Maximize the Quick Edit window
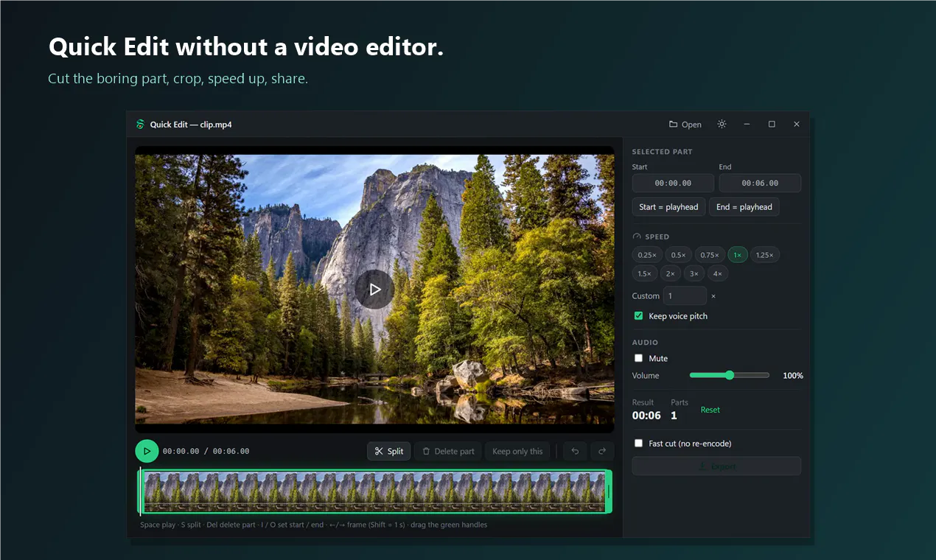The width and height of the screenshot is (936, 560). tap(772, 124)
